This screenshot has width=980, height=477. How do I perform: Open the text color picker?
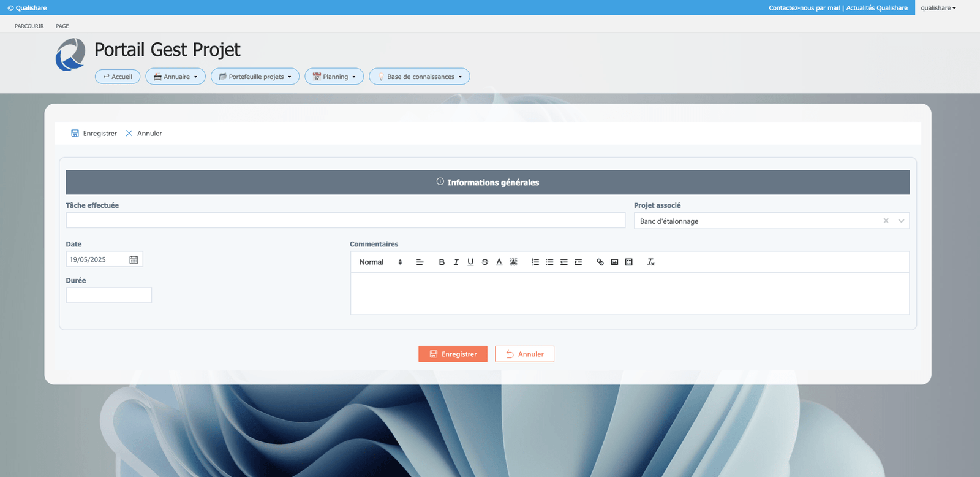[499, 262]
